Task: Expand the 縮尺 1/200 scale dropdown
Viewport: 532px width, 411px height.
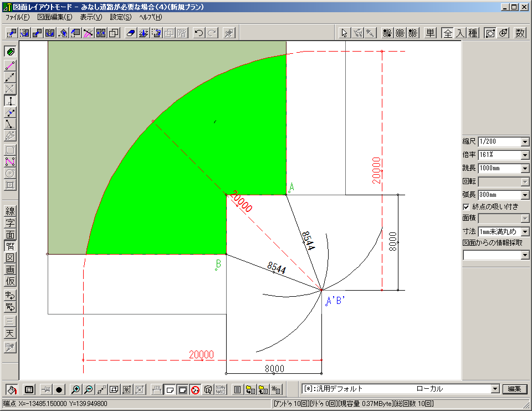Action: [525, 141]
